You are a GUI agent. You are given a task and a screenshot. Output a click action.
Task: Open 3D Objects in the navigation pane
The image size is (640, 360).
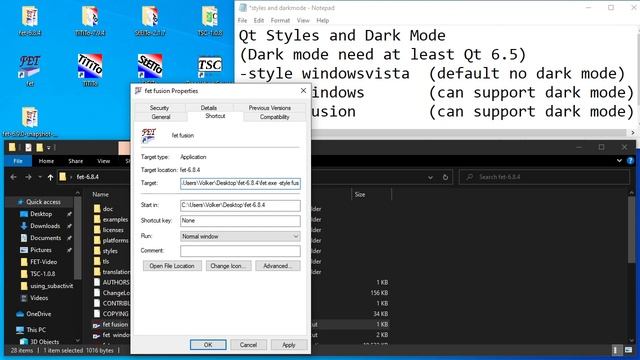tap(44, 342)
